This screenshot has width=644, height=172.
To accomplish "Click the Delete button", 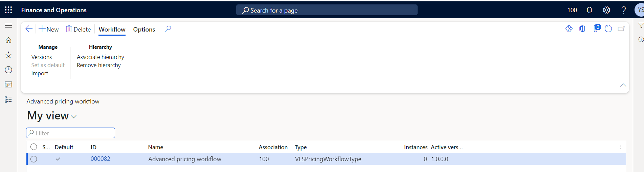I will coord(78,29).
